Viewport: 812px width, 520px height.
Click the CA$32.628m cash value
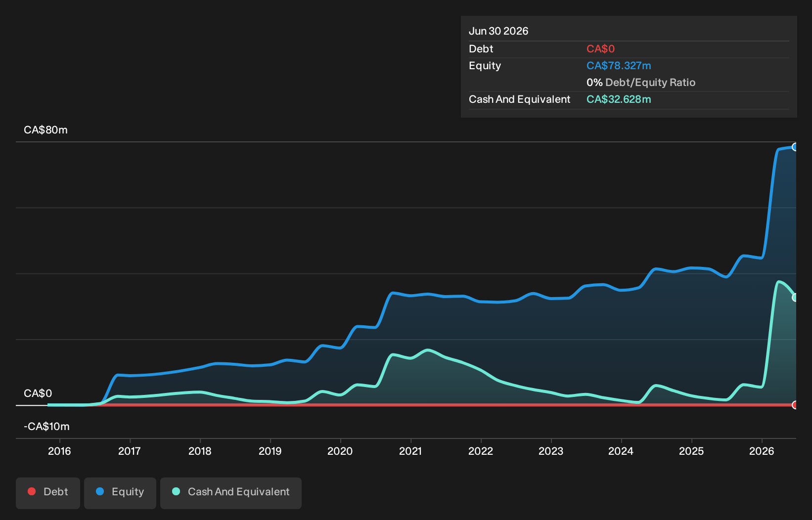[619, 99]
